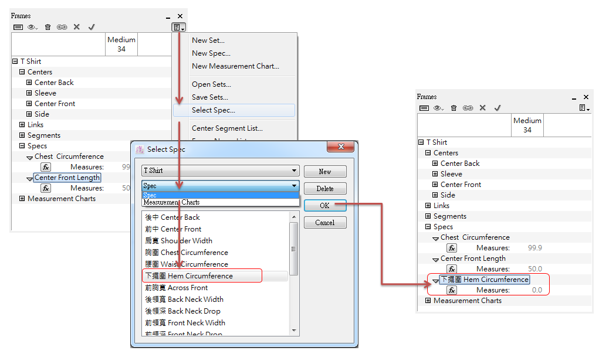Choose New Measurement Chart... menu entry
Screen dimensions: 599x364
pos(235,66)
